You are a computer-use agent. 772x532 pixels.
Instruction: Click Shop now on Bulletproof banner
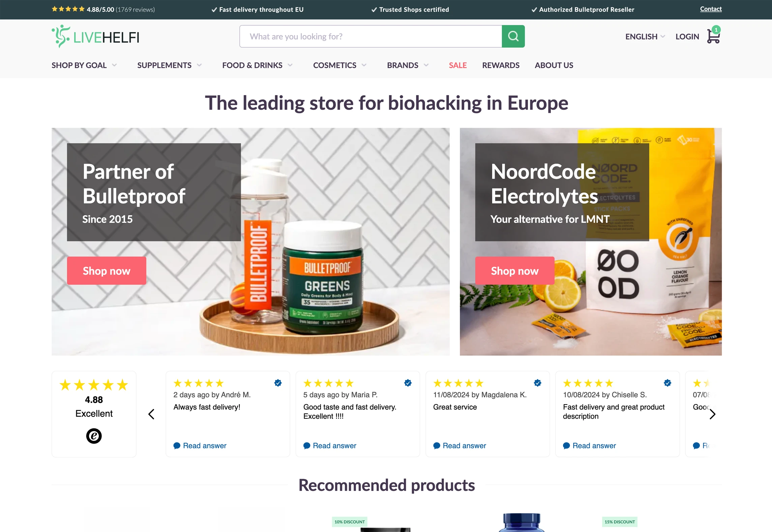click(x=107, y=271)
